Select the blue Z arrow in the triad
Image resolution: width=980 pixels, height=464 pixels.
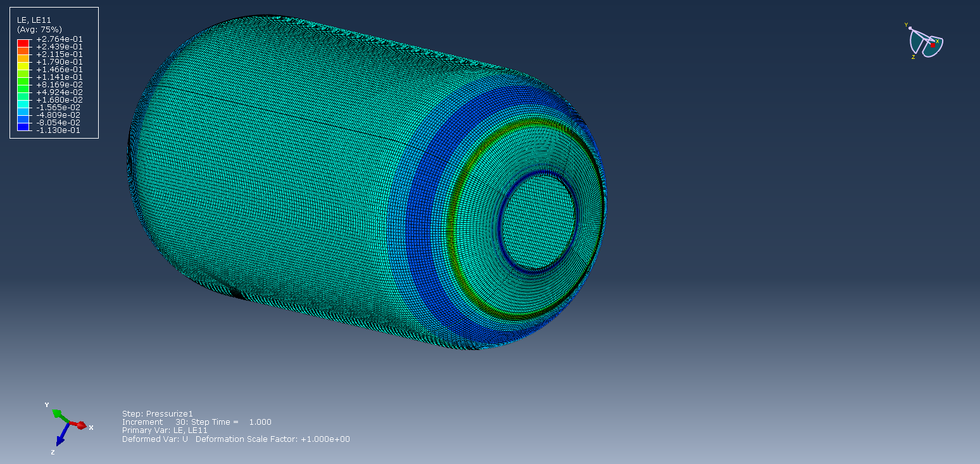(60, 437)
